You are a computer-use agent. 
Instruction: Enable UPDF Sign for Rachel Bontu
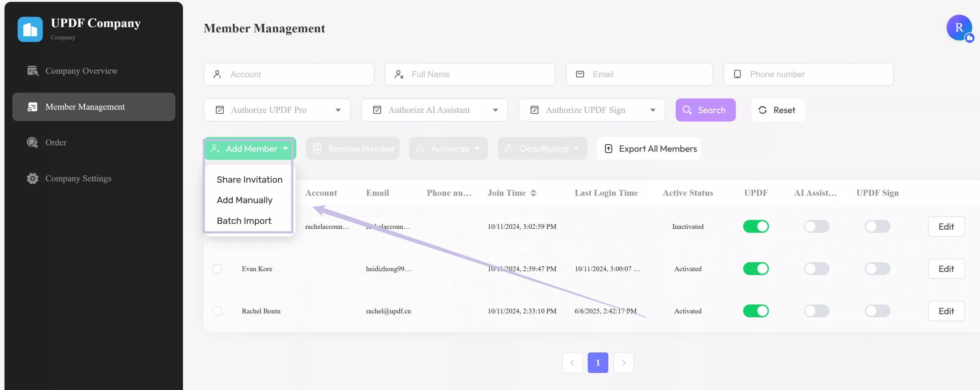tap(877, 311)
